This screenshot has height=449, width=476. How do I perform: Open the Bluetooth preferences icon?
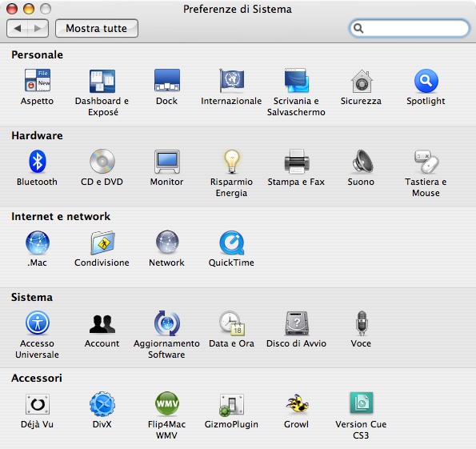click(x=38, y=162)
